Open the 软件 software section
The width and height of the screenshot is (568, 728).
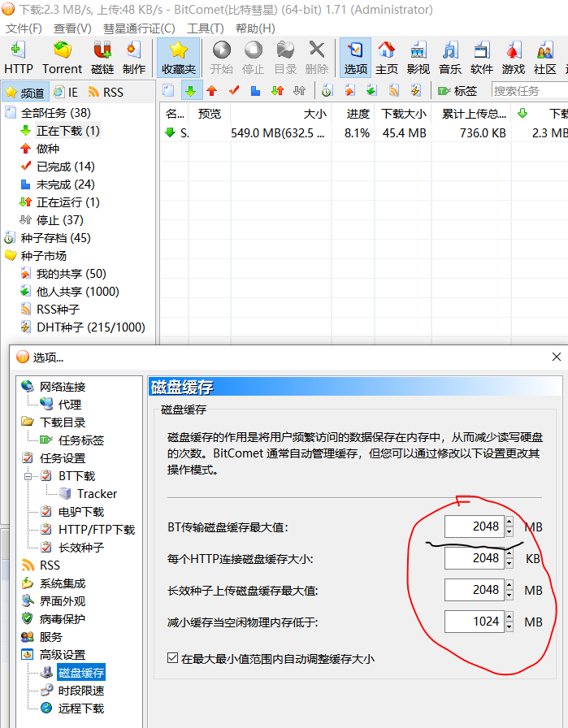[482, 58]
